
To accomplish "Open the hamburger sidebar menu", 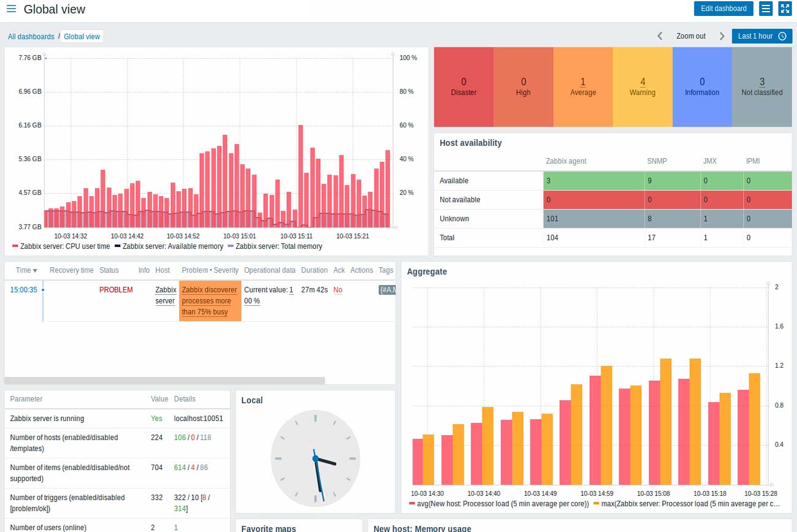I will [x=11, y=9].
